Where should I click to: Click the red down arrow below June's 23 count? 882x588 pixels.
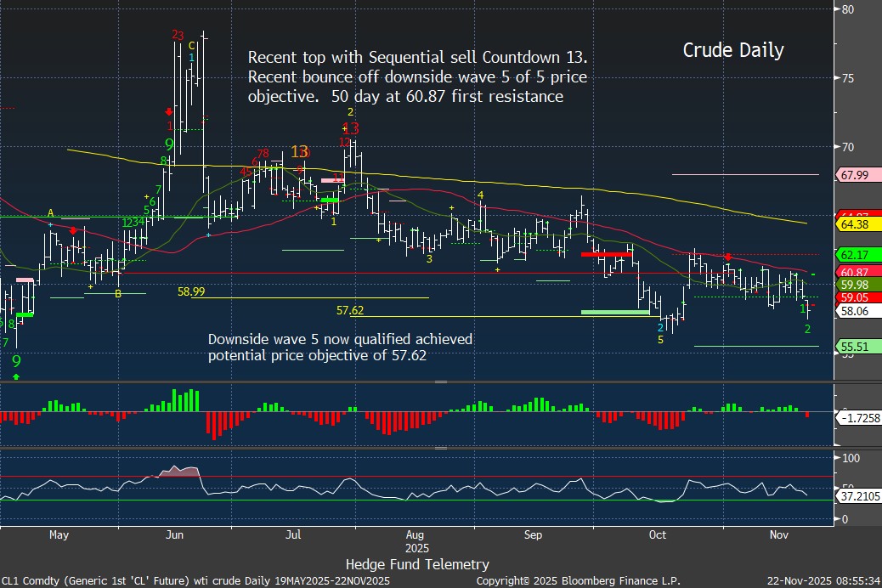pos(170,110)
